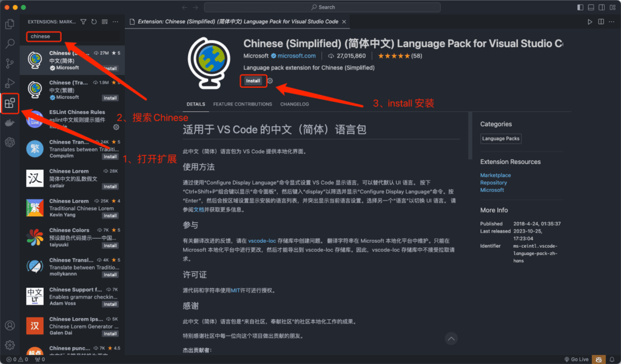621x364 pixels.
Task: Open the extensions filter menu
Action: (x=84, y=21)
